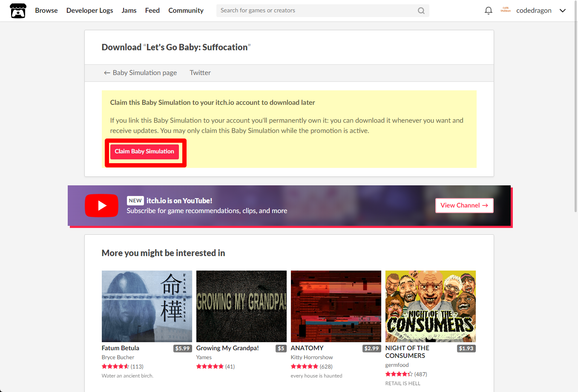Screen dimensions: 578x392
Task: Click the $1.93 price tag
Action: (x=466, y=349)
